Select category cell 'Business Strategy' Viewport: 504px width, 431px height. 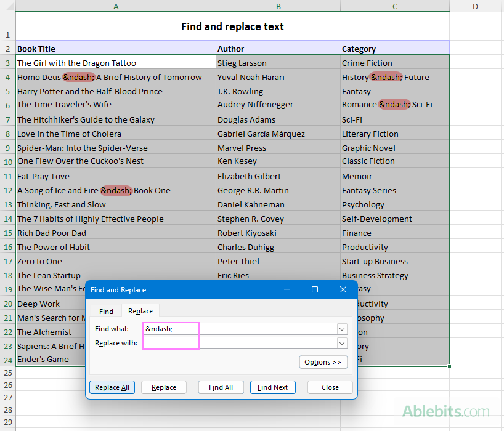[x=395, y=275]
